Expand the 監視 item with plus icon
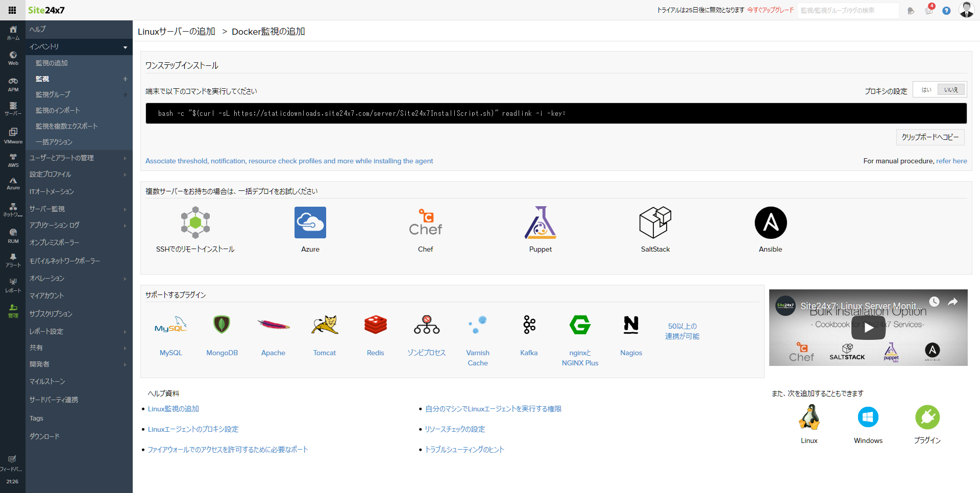 tap(125, 79)
